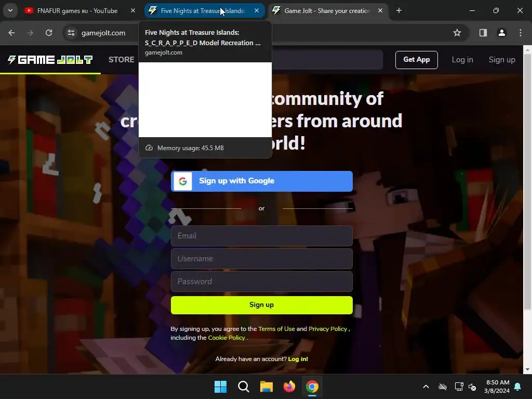The image size is (532, 399).
Task: Go back to the previous page
Action: pyautogui.click(x=11, y=33)
